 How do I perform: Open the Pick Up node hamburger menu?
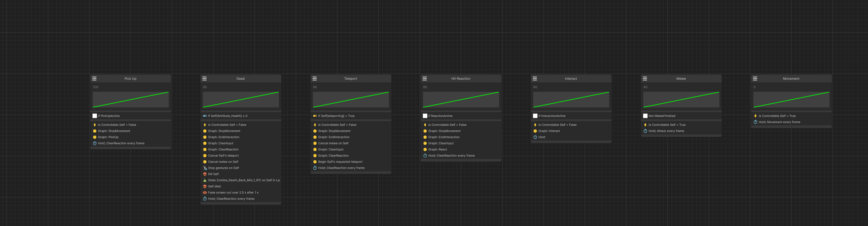94,78
